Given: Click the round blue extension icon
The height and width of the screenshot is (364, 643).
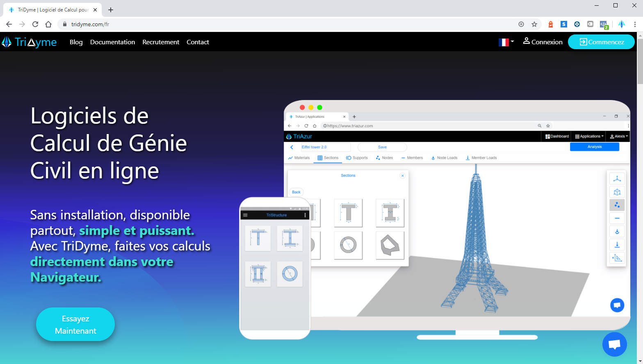Looking at the screenshot, I should pyautogui.click(x=577, y=24).
